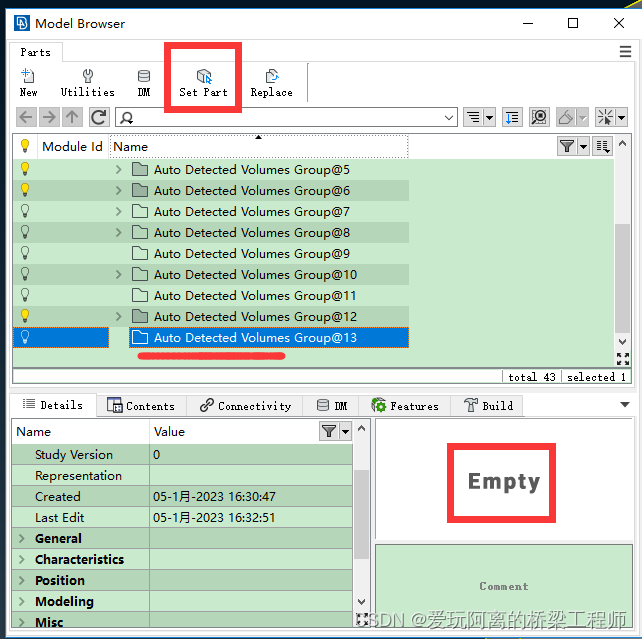The image size is (642, 639).
Task: Open the hamburger menu in top-right
Action: pos(625,52)
